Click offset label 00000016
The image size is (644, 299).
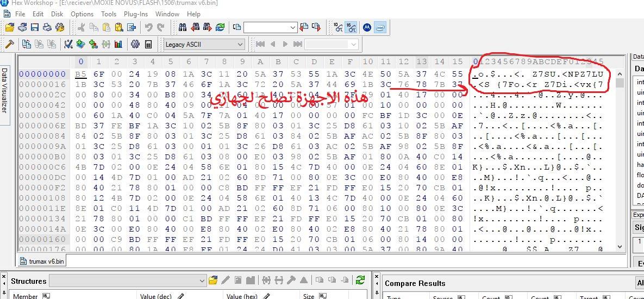[42, 84]
